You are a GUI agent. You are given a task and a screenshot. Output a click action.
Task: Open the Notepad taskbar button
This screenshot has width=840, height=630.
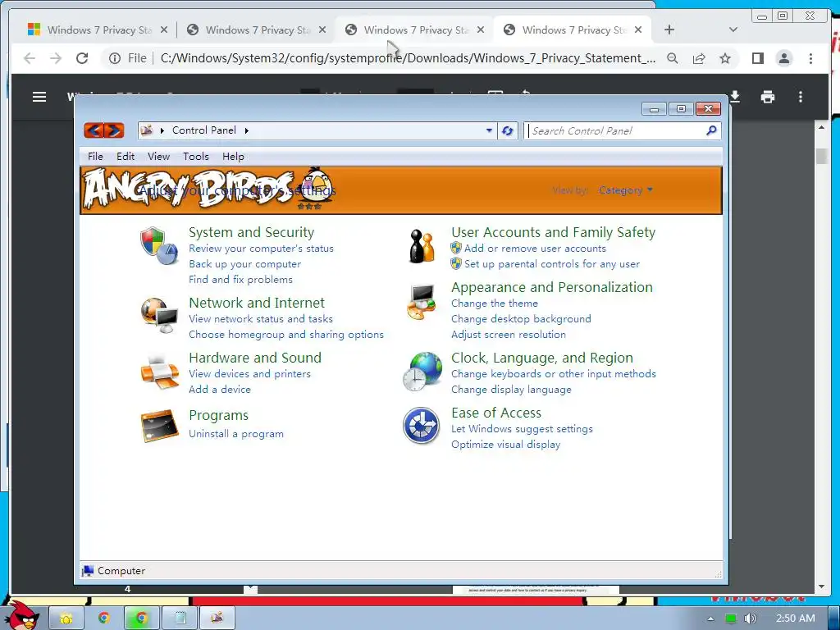(180, 619)
